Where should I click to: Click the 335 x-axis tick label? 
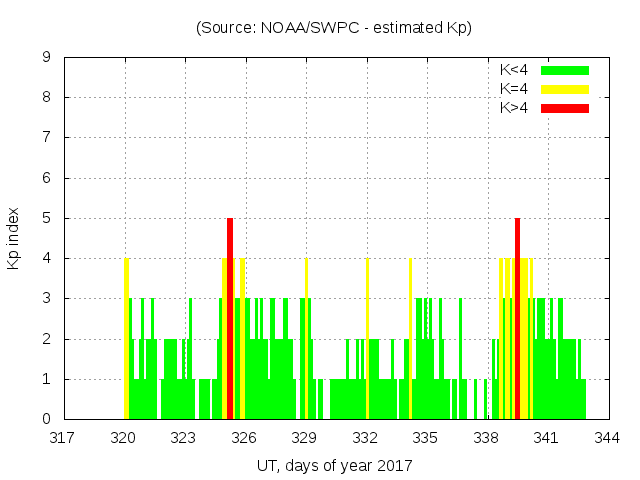click(x=426, y=437)
